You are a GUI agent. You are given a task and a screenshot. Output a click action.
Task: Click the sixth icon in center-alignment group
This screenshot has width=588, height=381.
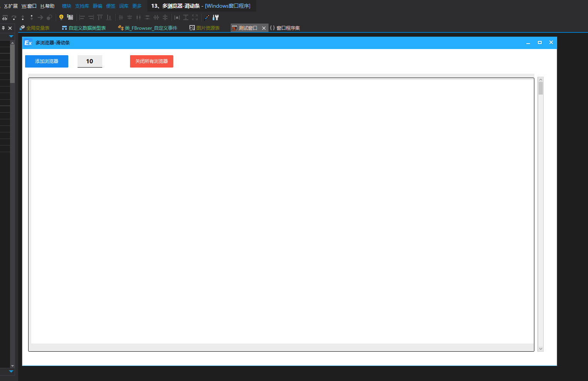pyautogui.click(x=165, y=17)
